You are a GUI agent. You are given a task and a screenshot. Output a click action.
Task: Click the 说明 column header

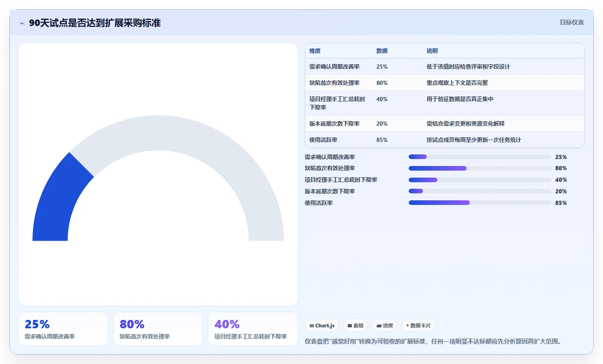click(x=432, y=51)
